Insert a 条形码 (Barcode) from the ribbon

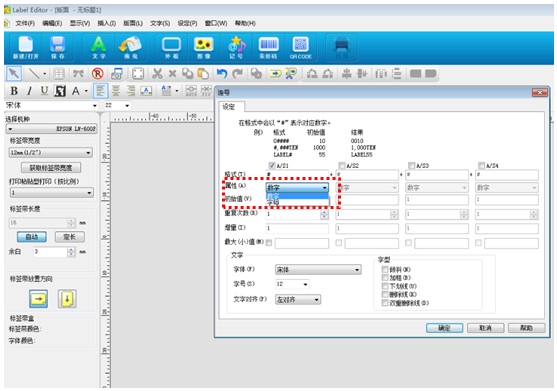click(268, 47)
